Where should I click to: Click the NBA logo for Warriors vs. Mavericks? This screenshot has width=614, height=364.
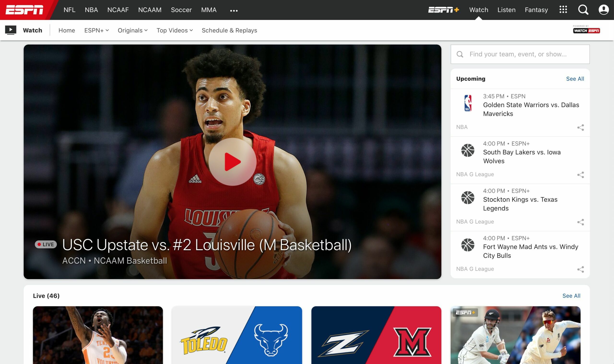click(468, 103)
